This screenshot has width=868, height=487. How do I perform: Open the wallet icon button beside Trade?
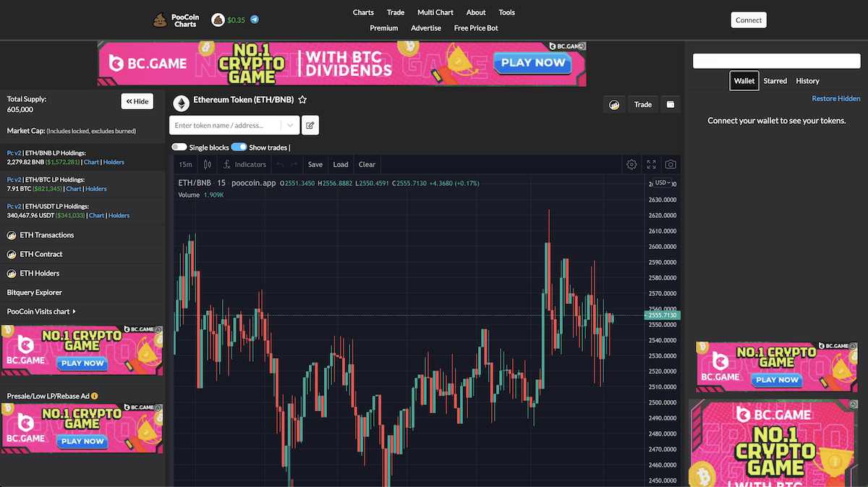click(671, 104)
